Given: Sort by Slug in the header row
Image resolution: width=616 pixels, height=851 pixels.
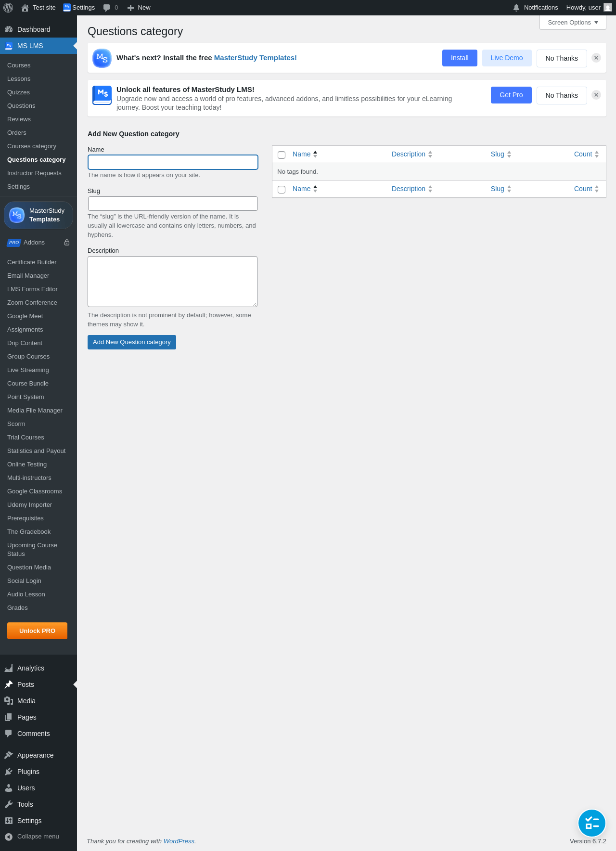Looking at the screenshot, I should pos(501,154).
